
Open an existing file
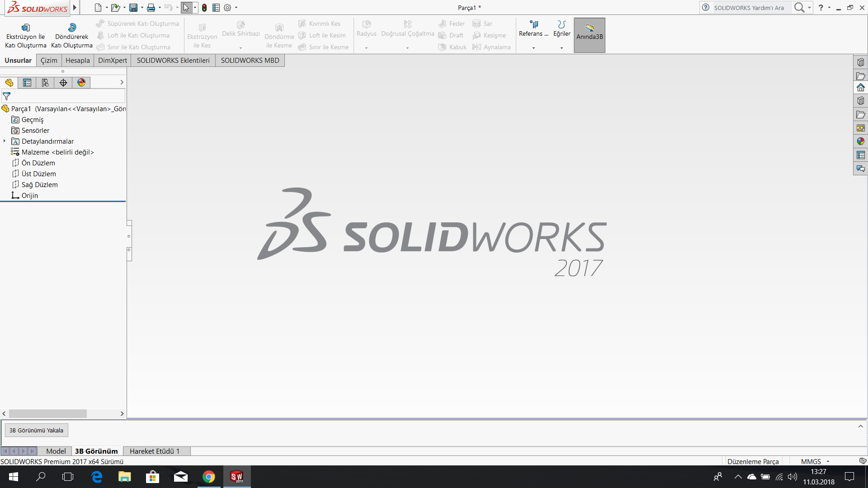[116, 8]
